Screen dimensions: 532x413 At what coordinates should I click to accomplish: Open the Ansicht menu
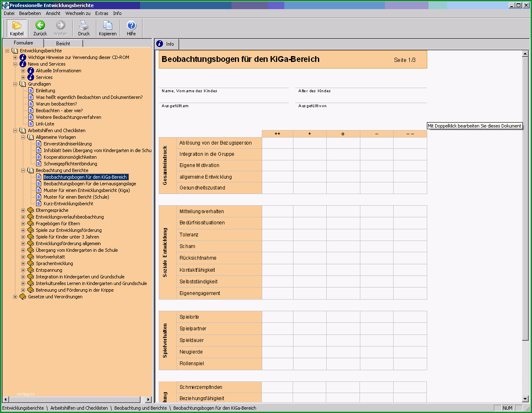click(x=53, y=13)
